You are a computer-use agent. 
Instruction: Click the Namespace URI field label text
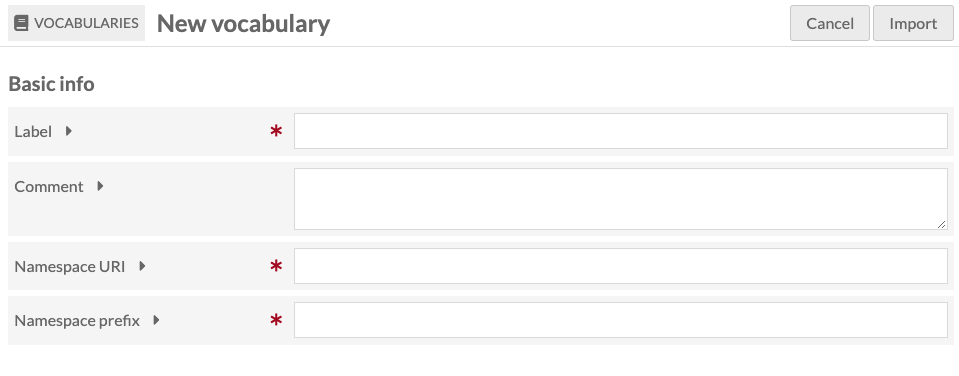(70, 267)
